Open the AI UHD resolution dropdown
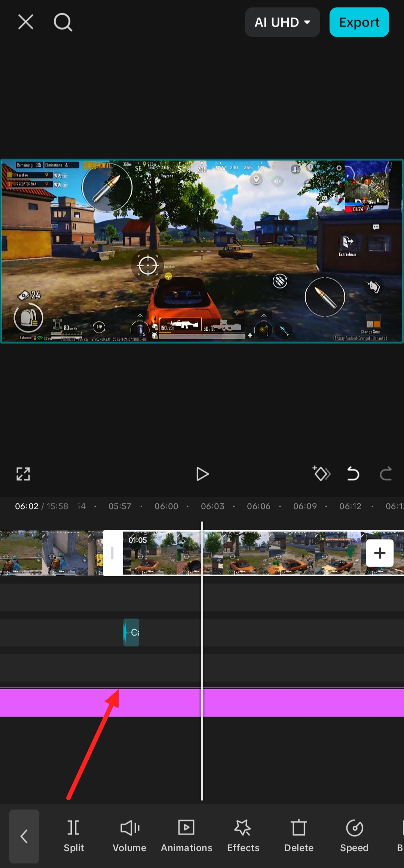This screenshot has width=404, height=868. 282,22
